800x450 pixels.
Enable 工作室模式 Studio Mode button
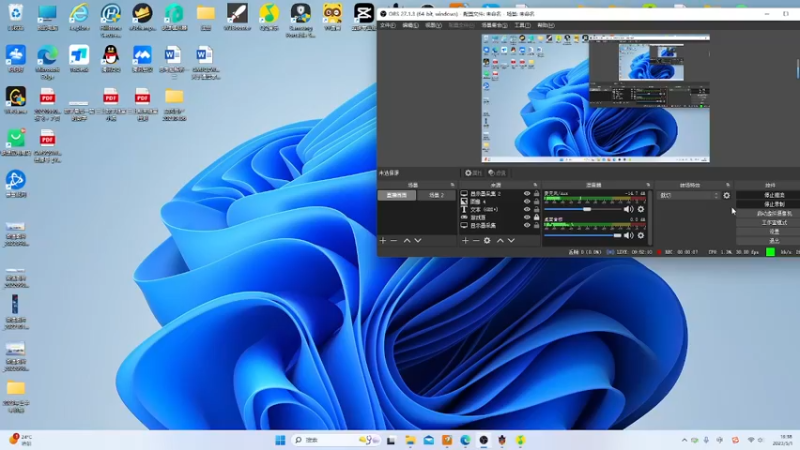pyautogui.click(x=774, y=222)
